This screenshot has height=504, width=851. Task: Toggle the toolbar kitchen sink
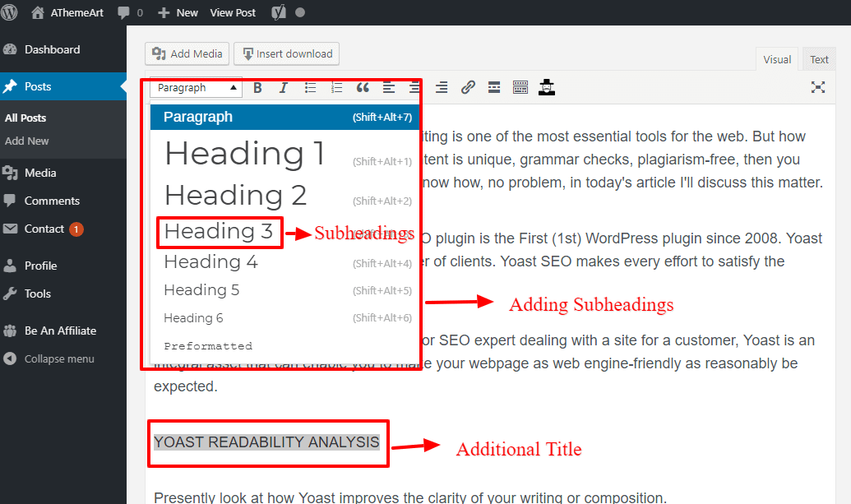(x=520, y=88)
